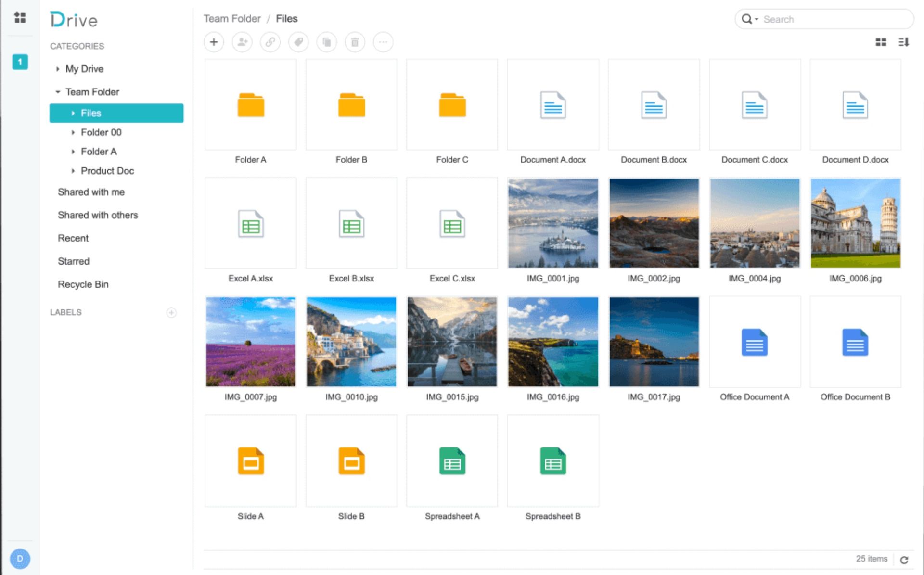Click the plus Create new item button
The image size is (924, 575).
tap(214, 42)
